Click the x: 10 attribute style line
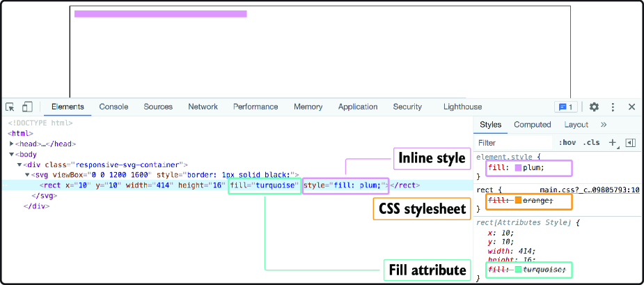The image size is (644, 285). [501, 232]
